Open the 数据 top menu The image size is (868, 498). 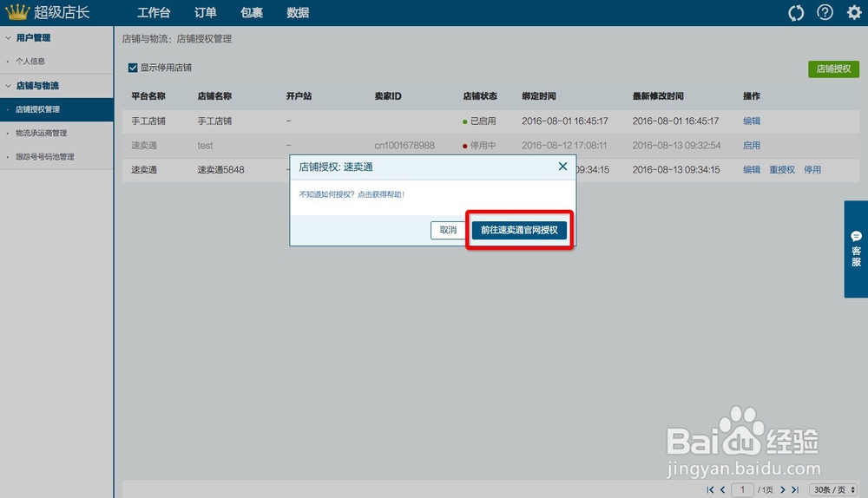298,13
